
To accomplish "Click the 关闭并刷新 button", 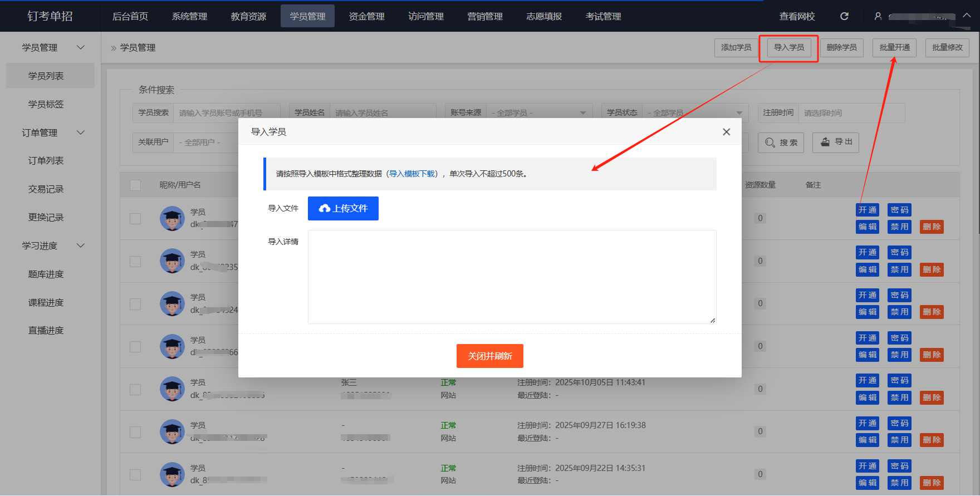I will 489,356.
